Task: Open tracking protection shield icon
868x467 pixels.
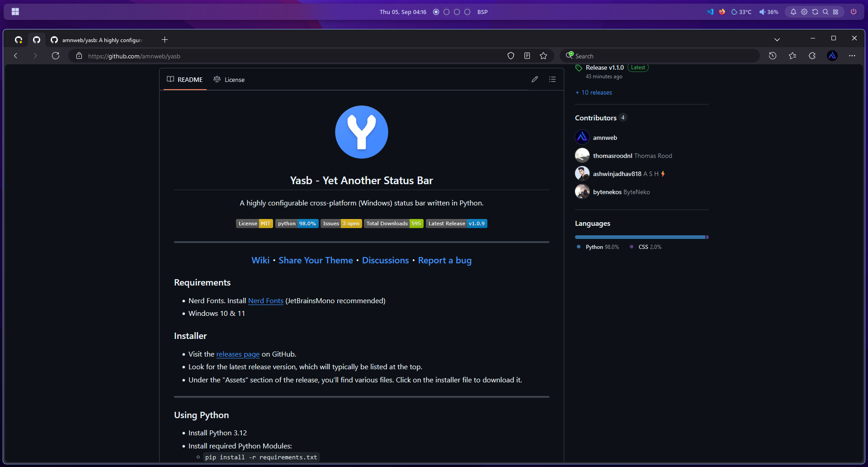Action: (x=511, y=56)
